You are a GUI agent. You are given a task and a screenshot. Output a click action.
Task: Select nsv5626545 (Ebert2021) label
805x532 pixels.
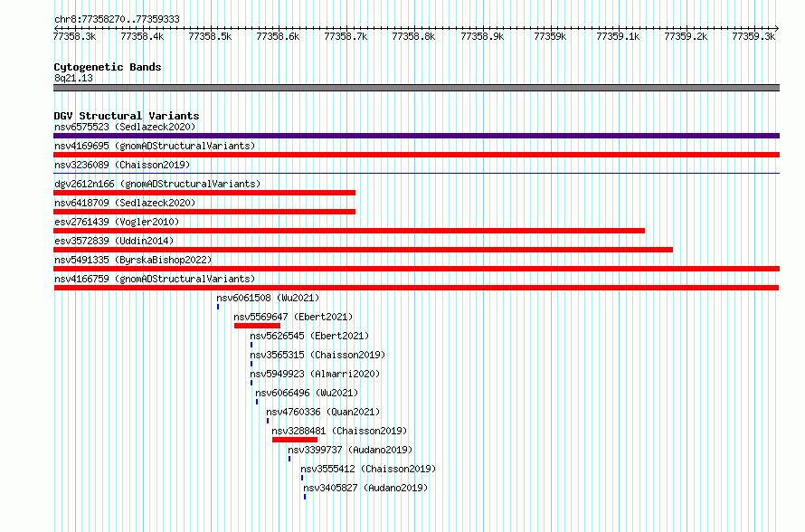(x=309, y=336)
